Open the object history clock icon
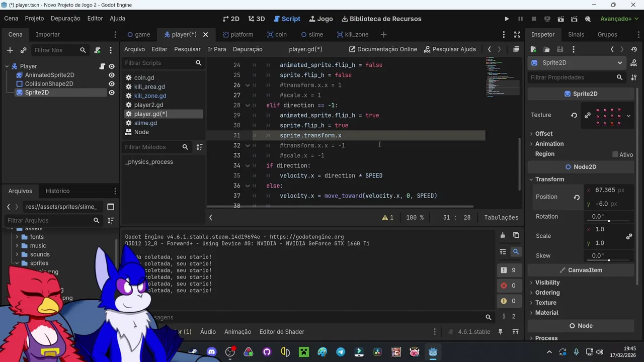 click(634, 49)
